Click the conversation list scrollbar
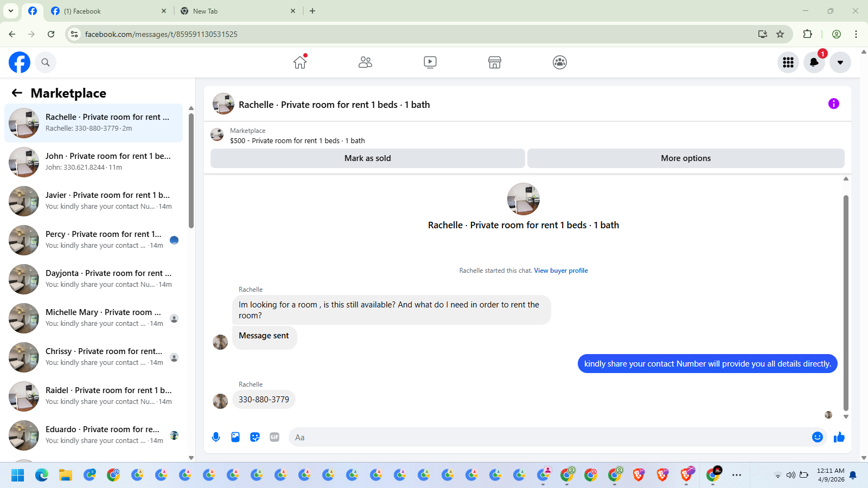 click(x=191, y=171)
